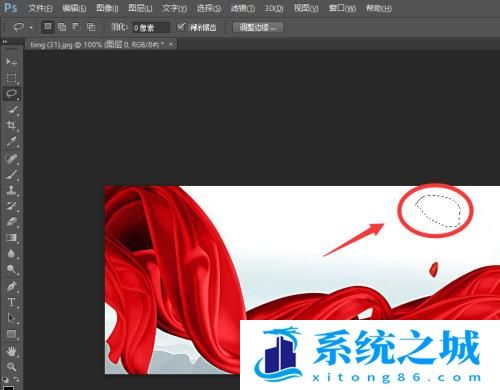Select the Spot Healing Brush tool
This screenshot has width=500, height=390.
pyautogui.click(x=11, y=158)
